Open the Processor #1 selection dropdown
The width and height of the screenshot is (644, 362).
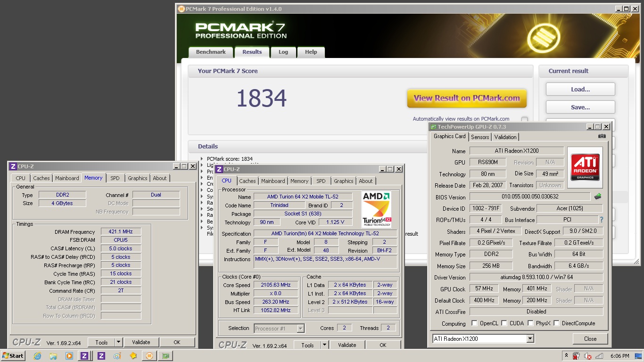[301, 329]
